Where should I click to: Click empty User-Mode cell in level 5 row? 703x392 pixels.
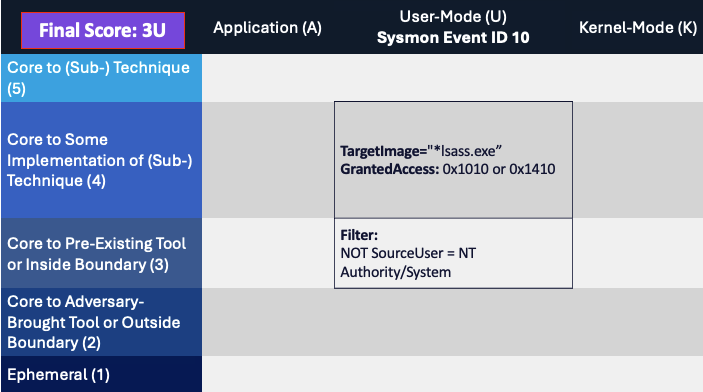click(453, 78)
